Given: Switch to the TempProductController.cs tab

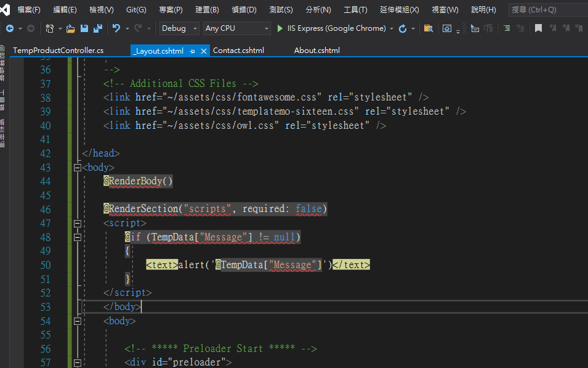Looking at the screenshot, I should (58, 51).
